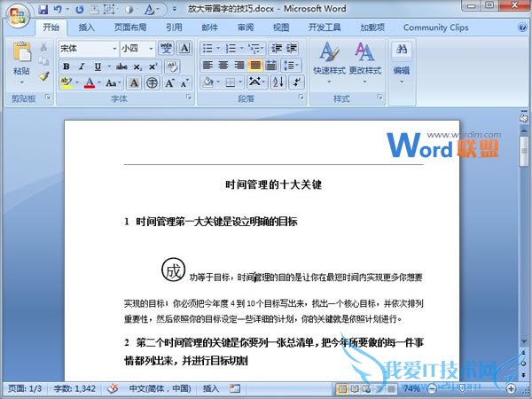532x399 pixels.
Task: Open the undo history dropdown arrow
Action: [68, 9]
